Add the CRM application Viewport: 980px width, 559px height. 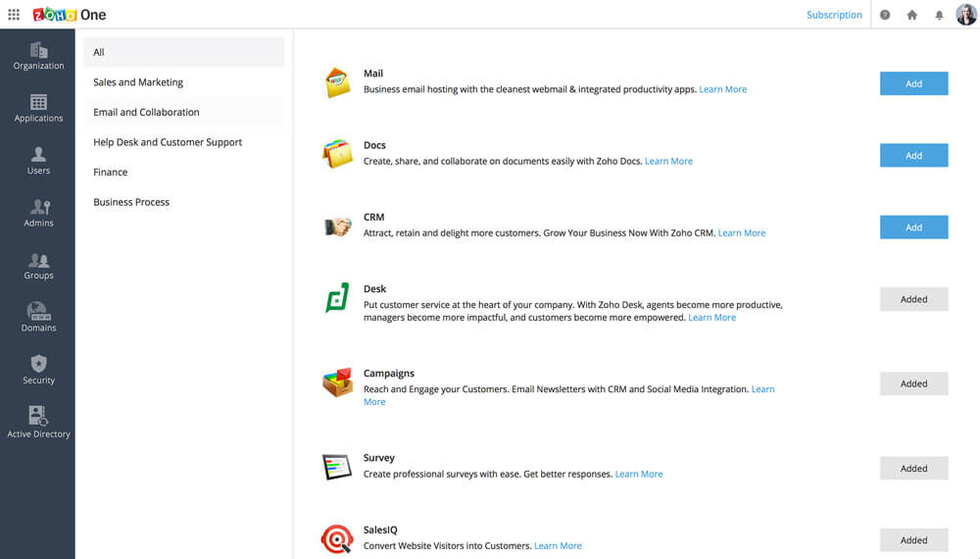(x=913, y=227)
